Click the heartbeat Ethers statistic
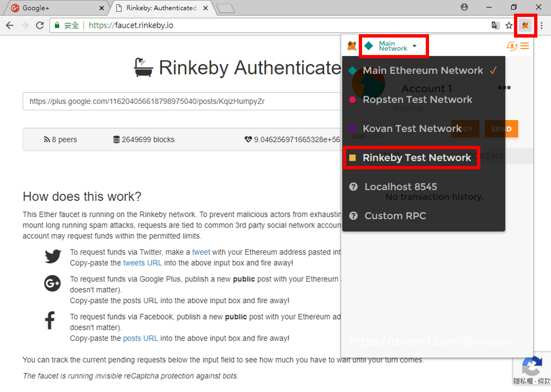This screenshot has height=392, width=551. (x=292, y=139)
